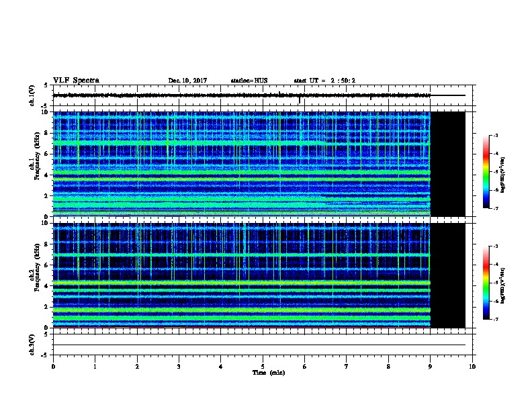Image resolution: width=532 pixels, height=411 pixels.
Task: Click the time axis tick label "9"
Action: point(430,366)
